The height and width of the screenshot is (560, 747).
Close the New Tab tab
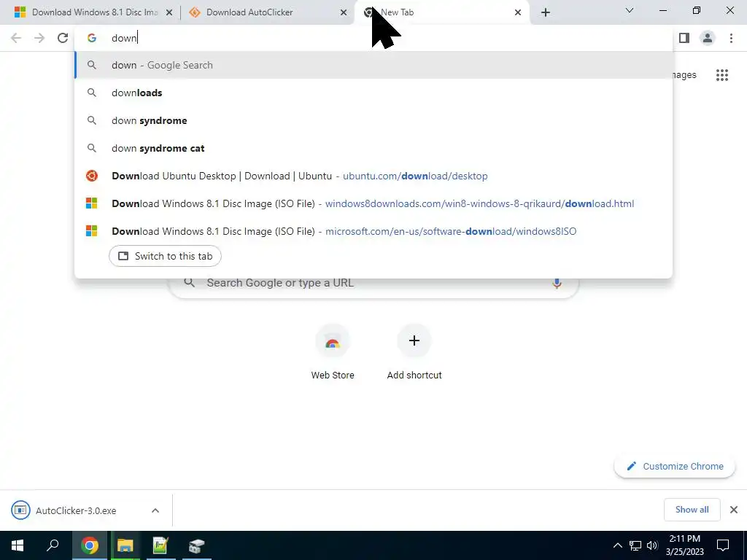(518, 12)
